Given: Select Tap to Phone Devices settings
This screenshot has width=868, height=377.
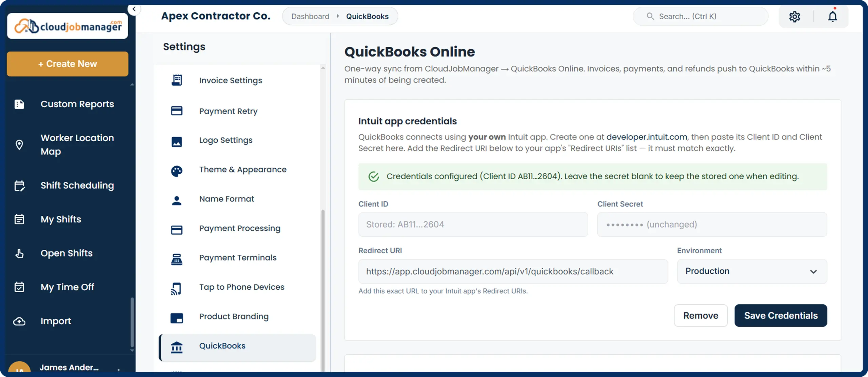Looking at the screenshot, I should click(x=237, y=287).
